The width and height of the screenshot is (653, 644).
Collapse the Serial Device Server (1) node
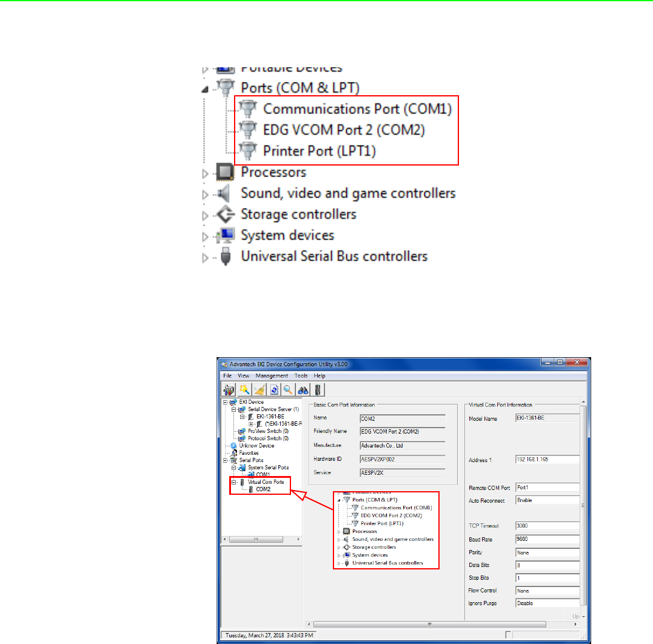(234, 409)
